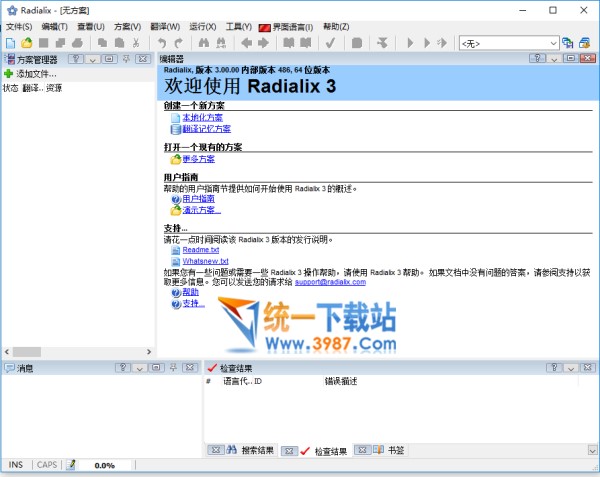
Task: Open the 工具(Y) menu
Action: pyautogui.click(x=239, y=27)
